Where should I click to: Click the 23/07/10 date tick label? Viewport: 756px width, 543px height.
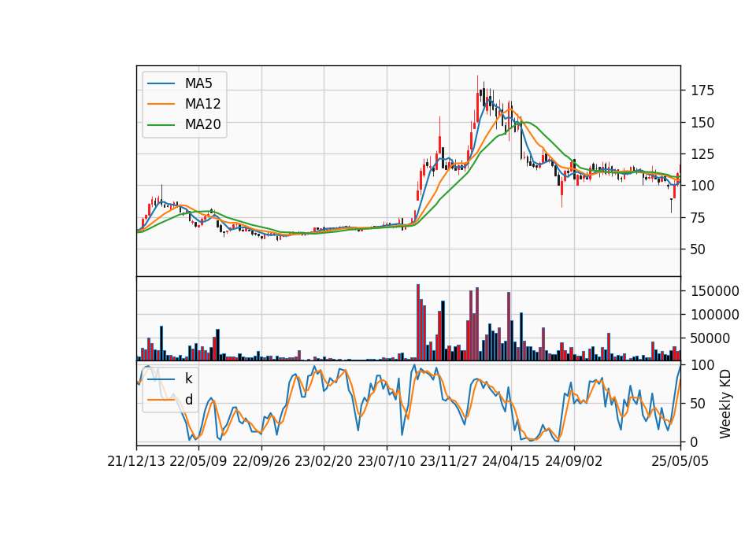point(386,462)
